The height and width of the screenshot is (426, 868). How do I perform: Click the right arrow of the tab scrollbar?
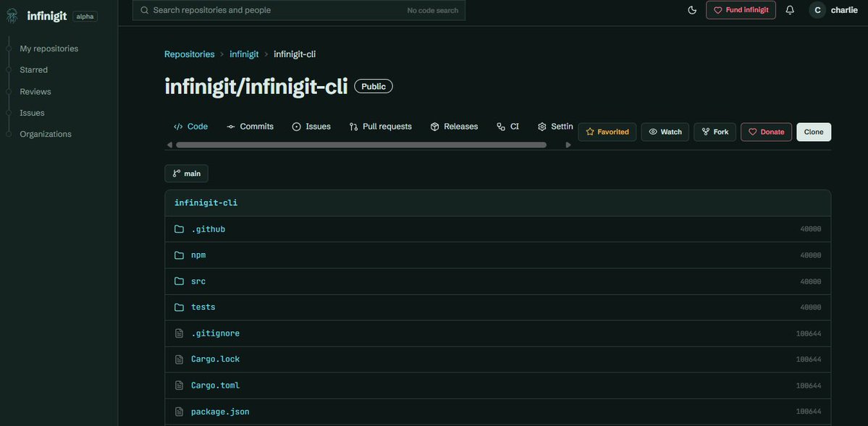coord(568,145)
